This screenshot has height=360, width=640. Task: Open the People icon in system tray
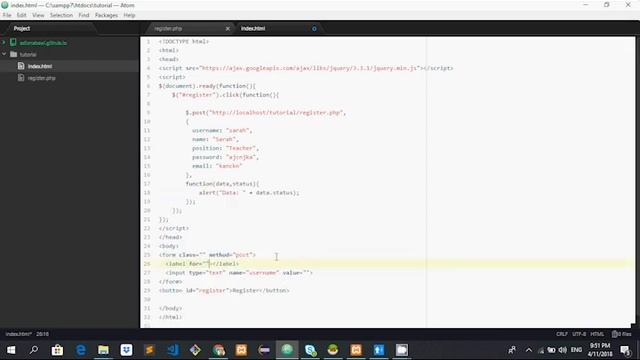coord(512,350)
